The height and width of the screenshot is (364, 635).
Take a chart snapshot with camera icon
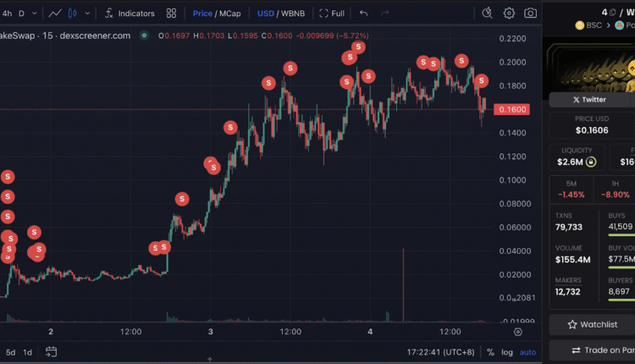[530, 14]
